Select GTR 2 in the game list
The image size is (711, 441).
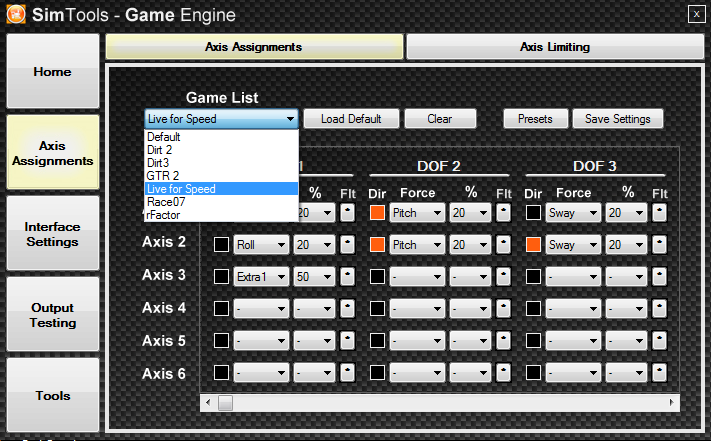click(x=221, y=175)
